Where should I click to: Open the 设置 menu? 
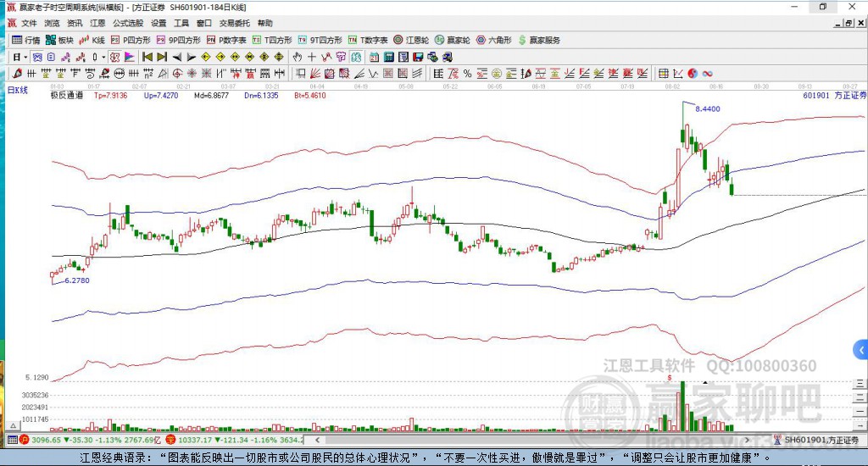click(x=159, y=23)
